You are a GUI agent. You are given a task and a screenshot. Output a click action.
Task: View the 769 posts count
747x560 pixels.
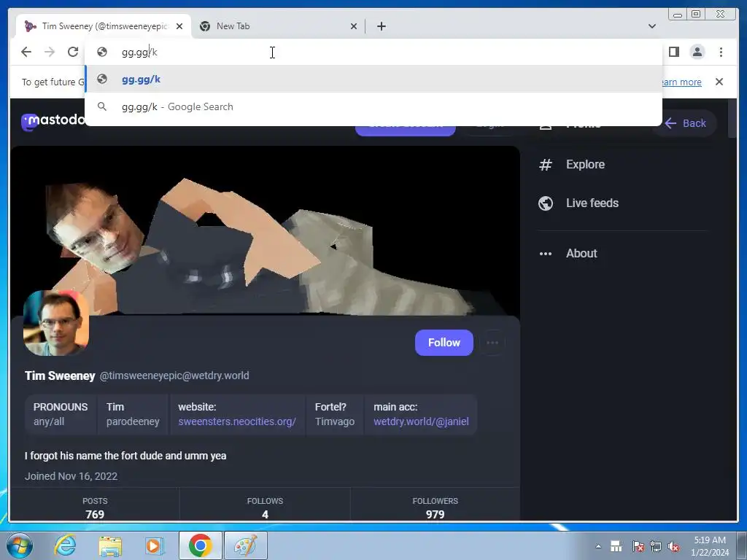point(95,507)
